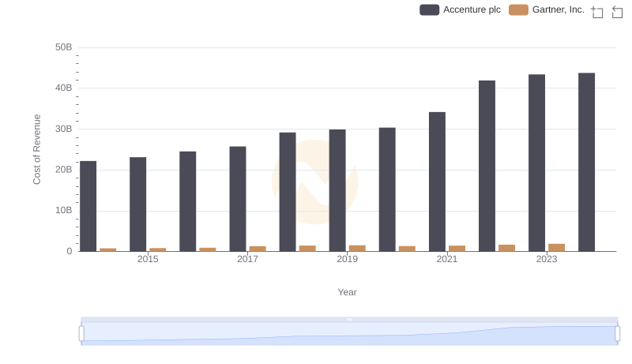Toggle the Accenture plc legend series
The image size is (632, 364).
point(460,9)
